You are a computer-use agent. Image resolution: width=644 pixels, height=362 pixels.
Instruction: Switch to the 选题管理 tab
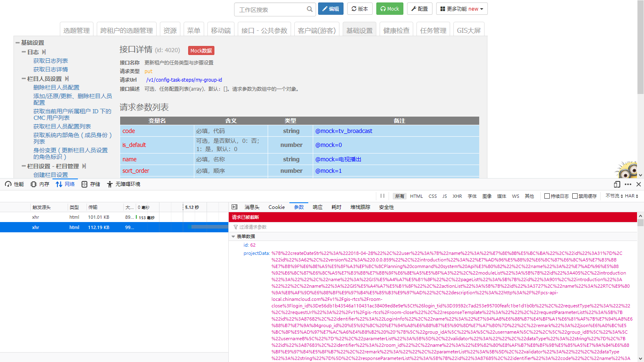77,29
